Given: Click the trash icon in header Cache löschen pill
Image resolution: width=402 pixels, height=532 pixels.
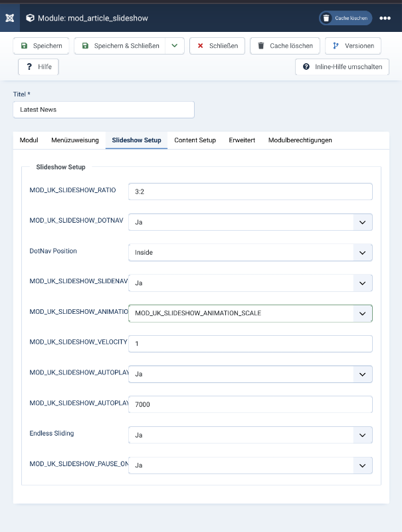Looking at the screenshot, I should point(326,18).
